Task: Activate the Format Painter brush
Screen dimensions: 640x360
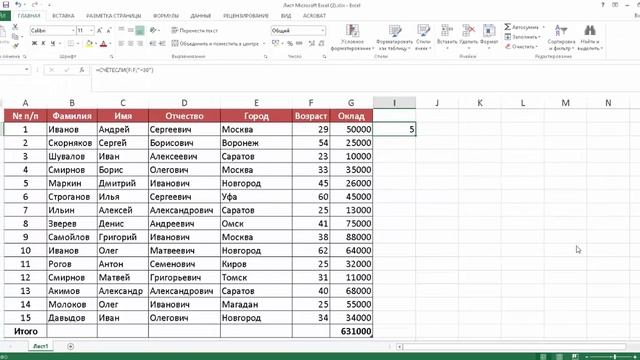Action: pos(15,46)
